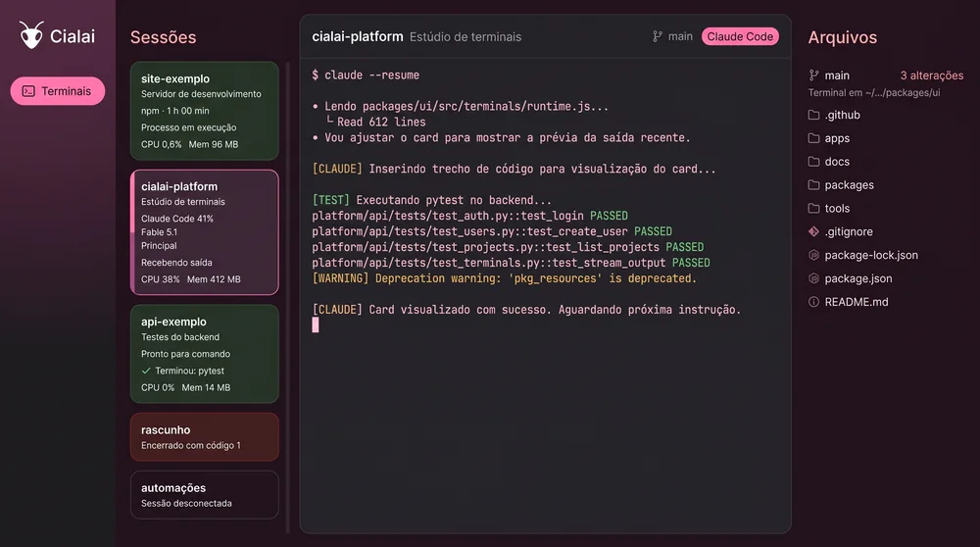Image resolution: width=980 pixels, height=547 pixels.
Task: Click the Claude Code badge in terminal header
Action: coord(740,36)
